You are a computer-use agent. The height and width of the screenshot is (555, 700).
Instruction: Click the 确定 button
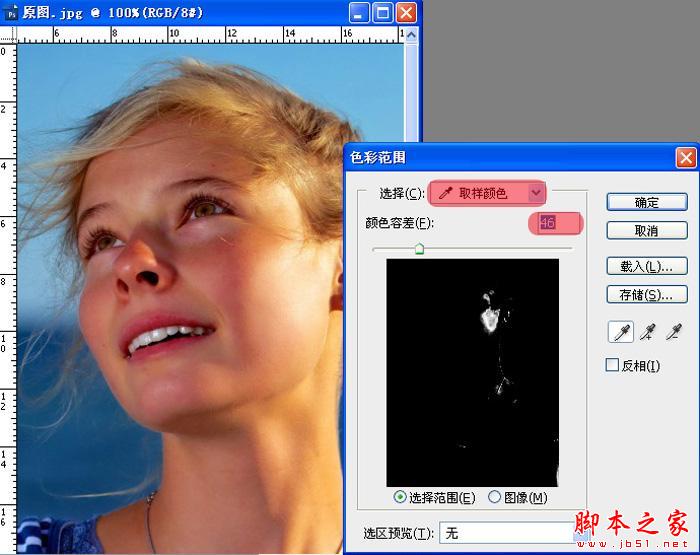[647, 202]
